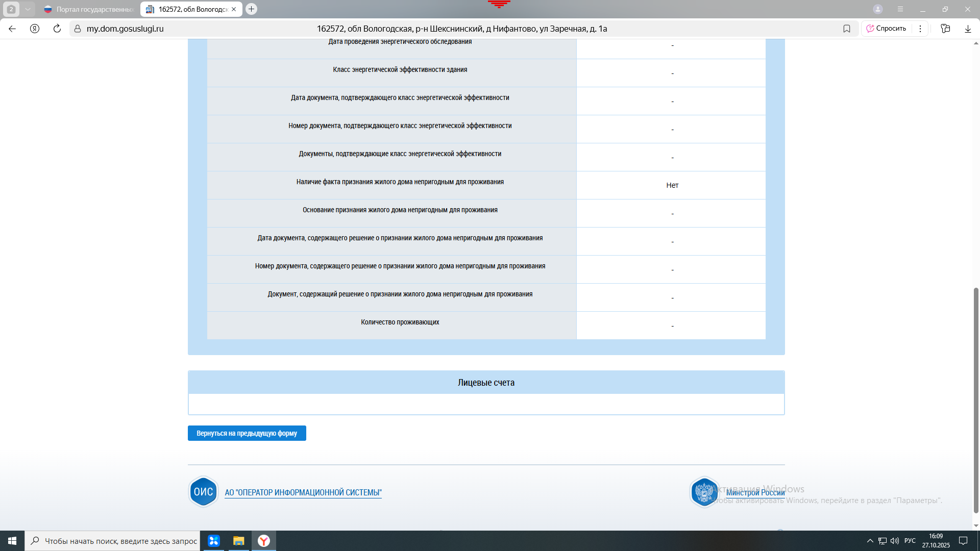This screenshot has height=551, width=980.
Task: Click the browser back arrow icon
Action: pos(12,29)
